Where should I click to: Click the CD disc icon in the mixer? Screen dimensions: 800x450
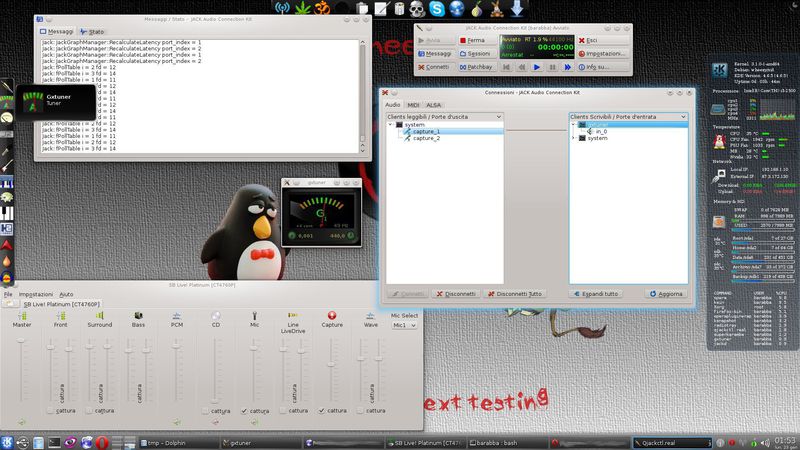pyautogui.click(x=216, y=316)
